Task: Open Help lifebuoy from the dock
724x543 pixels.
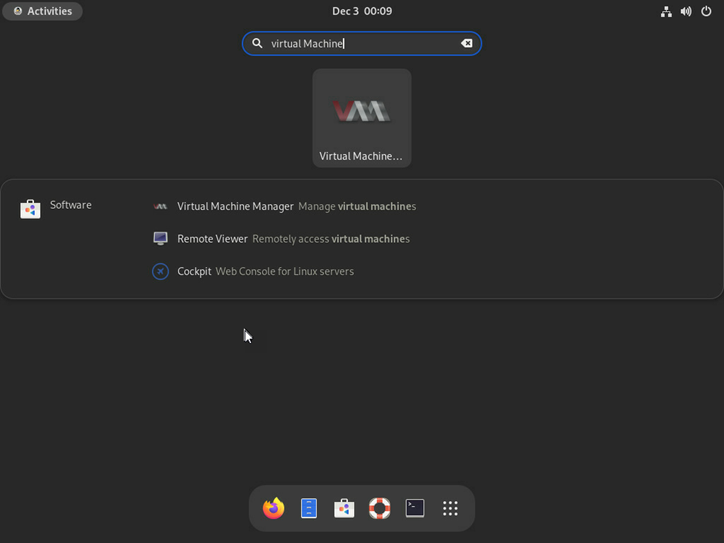Action: [x=380, y=508]
